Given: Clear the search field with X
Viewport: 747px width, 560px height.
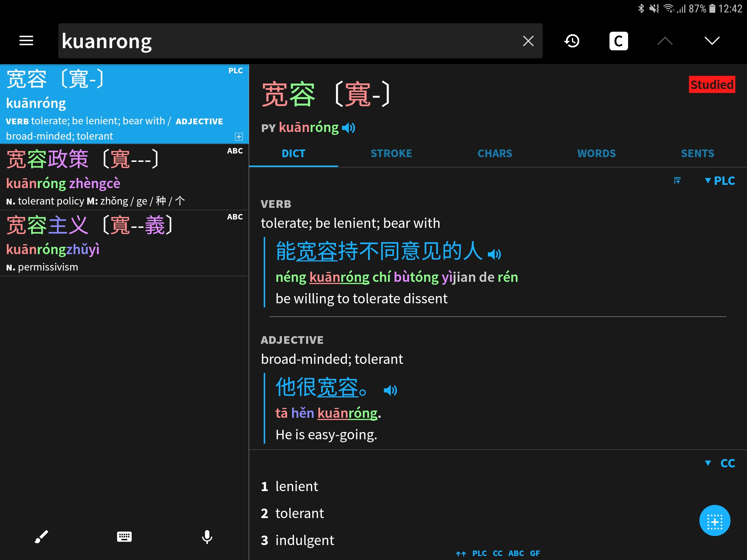Looking at the screenshot, I should pyautogui.click(x=528, y=41).
